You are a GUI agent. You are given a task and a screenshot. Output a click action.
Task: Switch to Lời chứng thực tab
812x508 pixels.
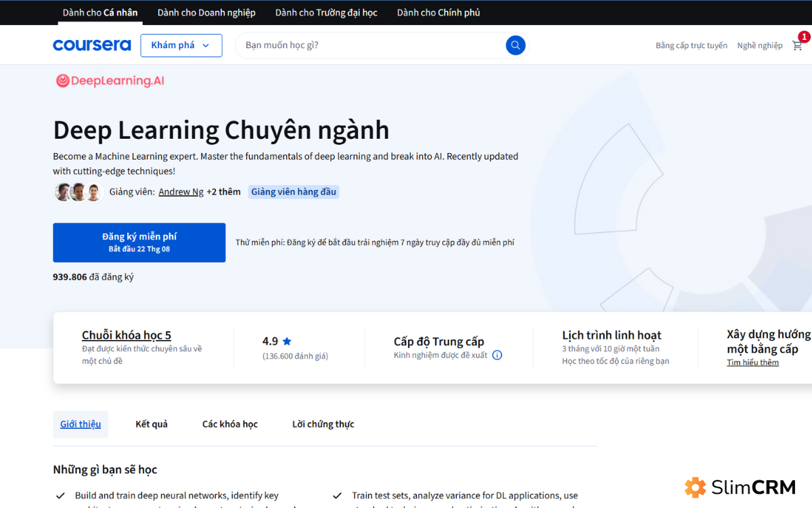323,424
